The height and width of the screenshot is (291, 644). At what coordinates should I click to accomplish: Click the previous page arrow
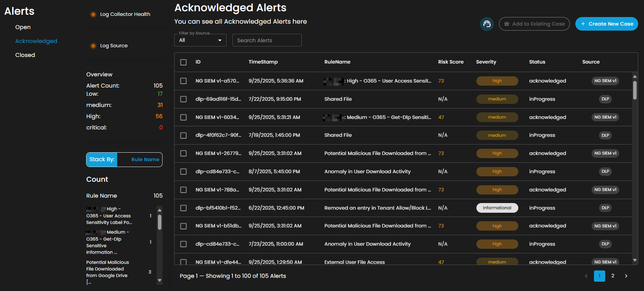coord(586,276)
